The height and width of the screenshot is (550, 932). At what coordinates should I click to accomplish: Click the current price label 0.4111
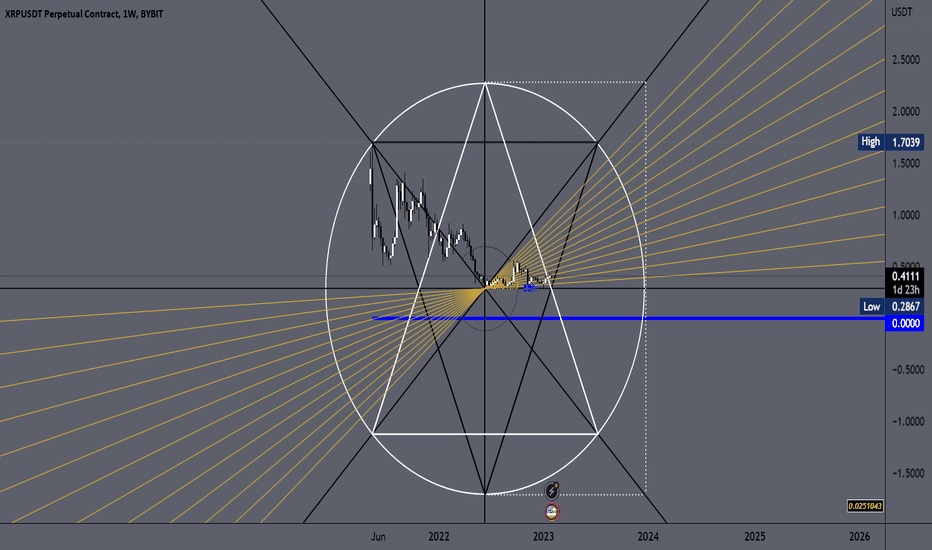point(905,276)
